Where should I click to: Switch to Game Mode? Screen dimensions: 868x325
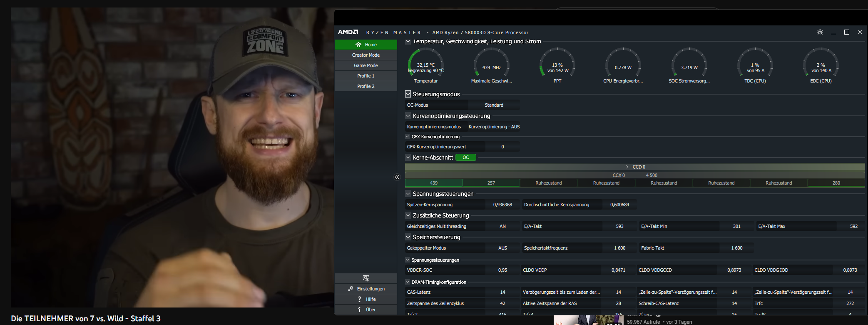[366, 65]
